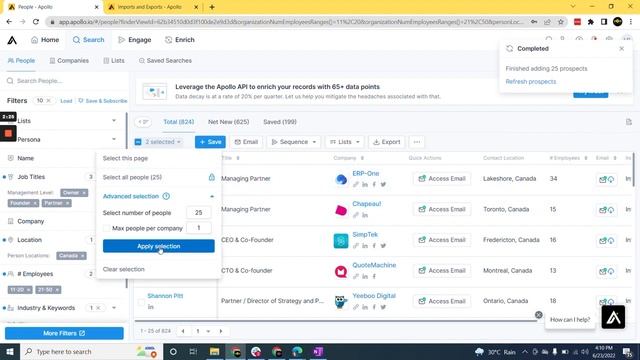Open more actions ellipsis menu
This screenshot has width=640, height=360.
[417, 142]
